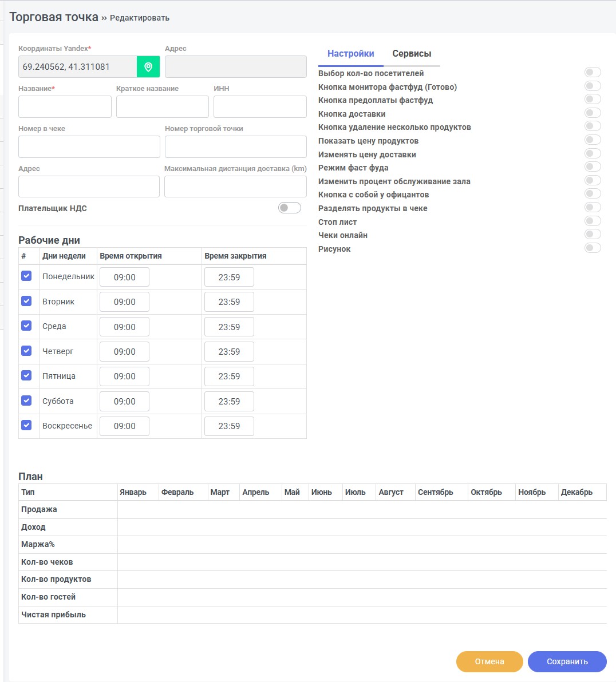Uncheck the Воскресенье checkbox
The width and height of the screenshot is (616, 682).
click(26, 425)
